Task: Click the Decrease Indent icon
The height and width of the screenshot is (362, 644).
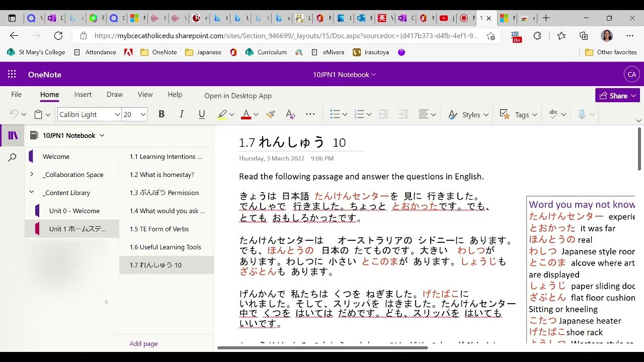Action: pos(383,115)
